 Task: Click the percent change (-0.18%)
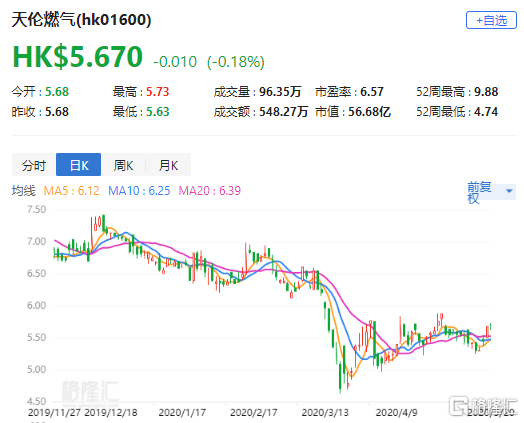click(236, 62)
